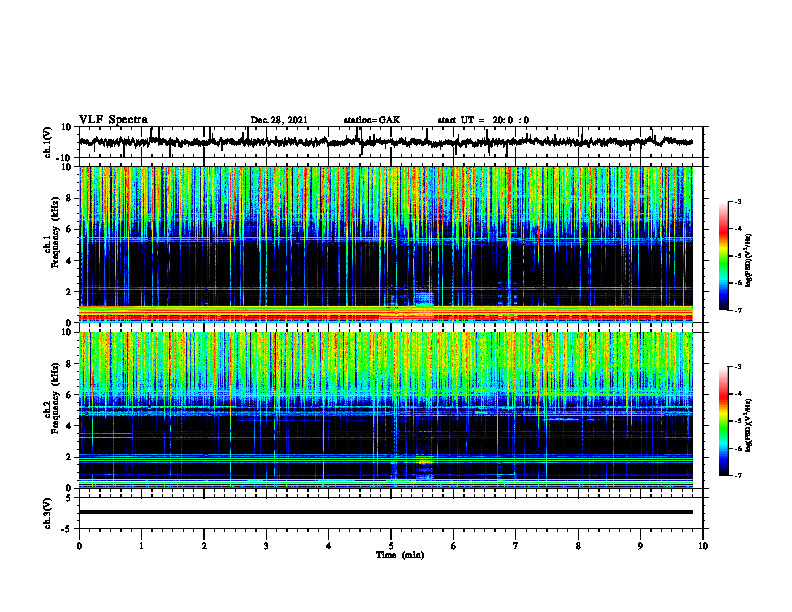Click time axis tick label "9"
Screen dimensions: 792x612
tap(640, 546)
